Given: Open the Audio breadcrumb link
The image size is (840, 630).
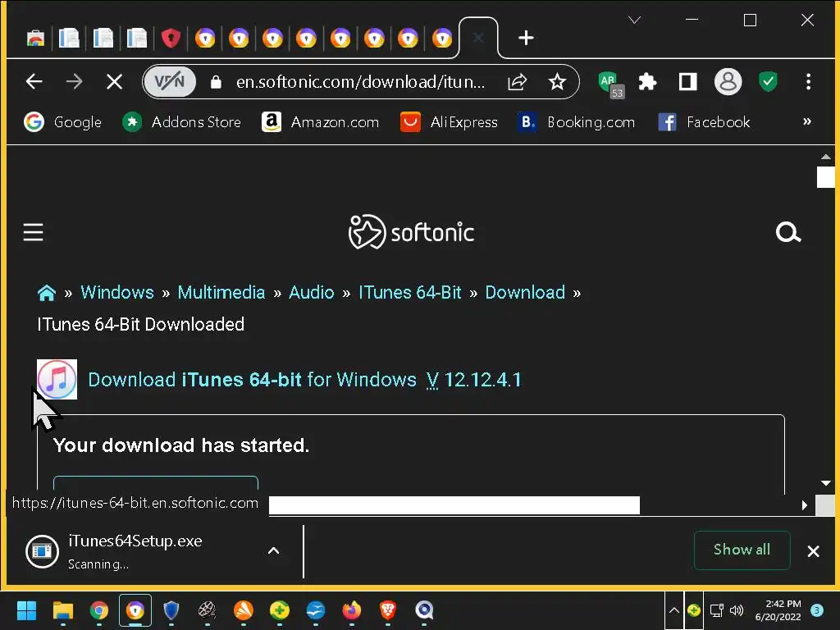Looking at the screenshot, I should tap(311, 293).
